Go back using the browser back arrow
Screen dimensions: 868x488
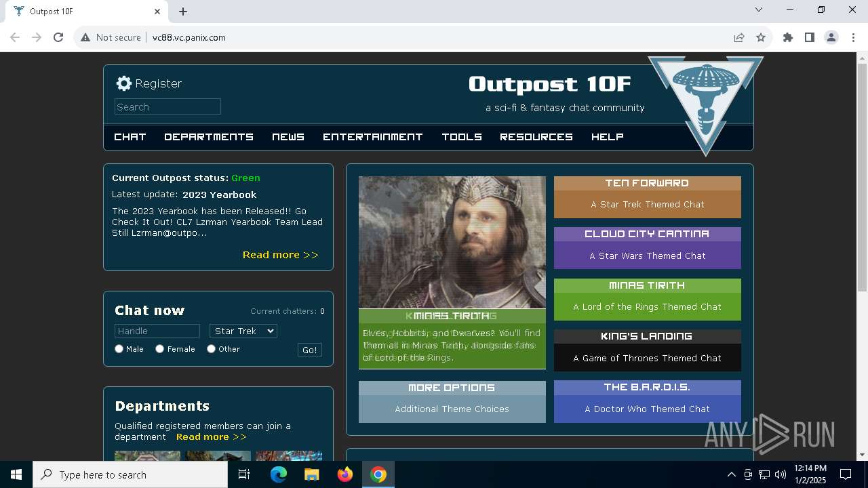coord(15,37)
